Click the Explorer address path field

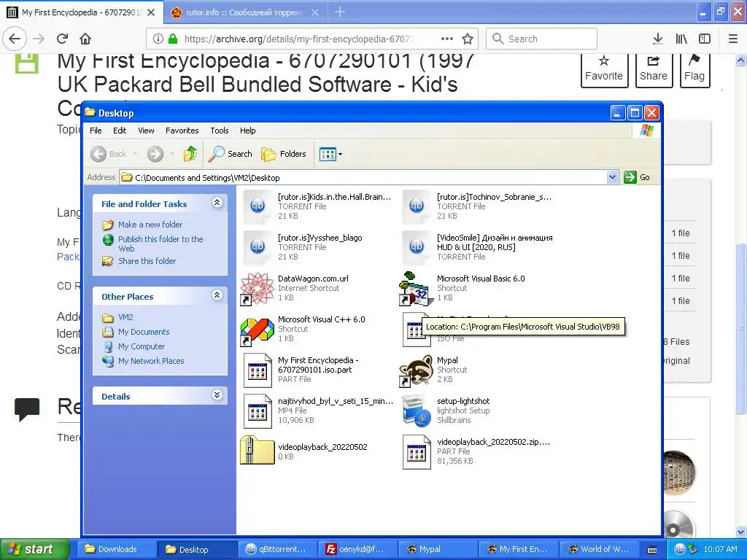pyautogui.click(x=363, y=178)
